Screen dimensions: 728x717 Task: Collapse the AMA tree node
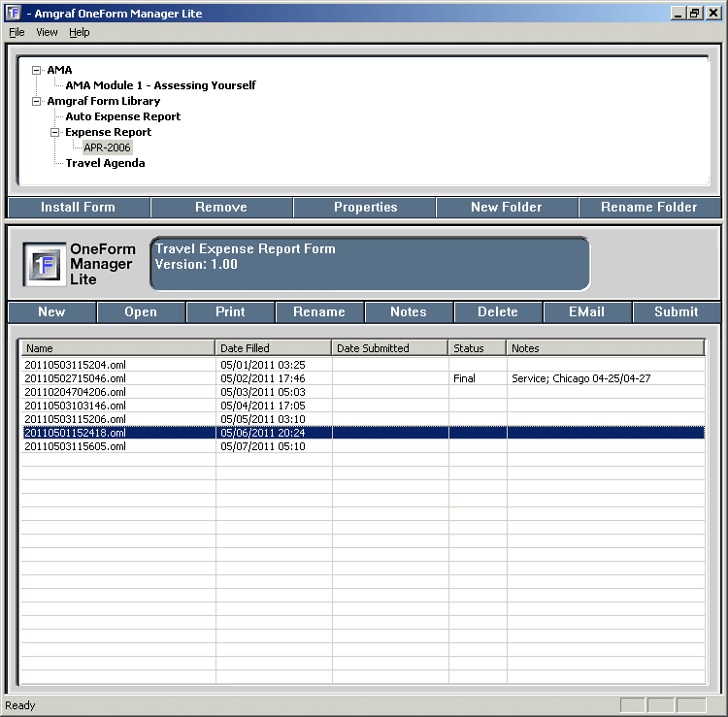[x=37, y=70]
